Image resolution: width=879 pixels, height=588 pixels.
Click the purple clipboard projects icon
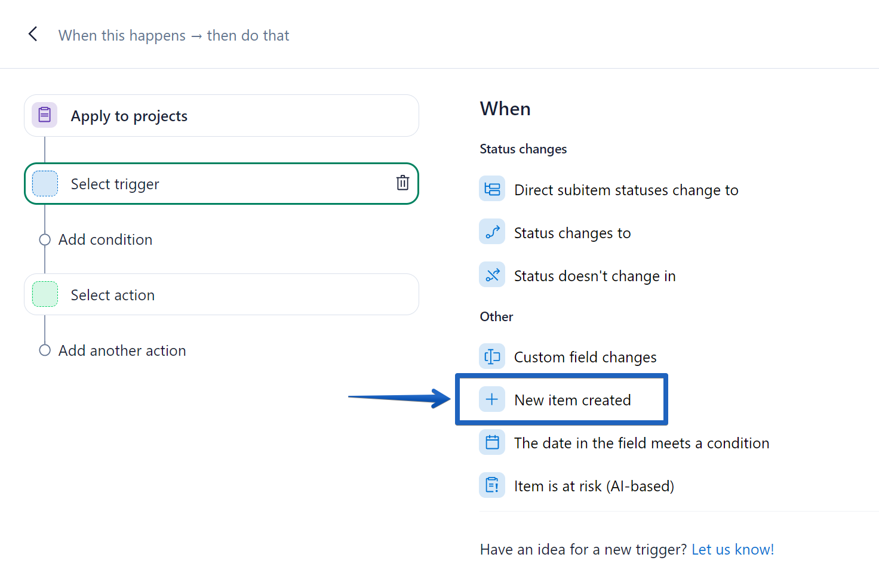pos(45,115)
